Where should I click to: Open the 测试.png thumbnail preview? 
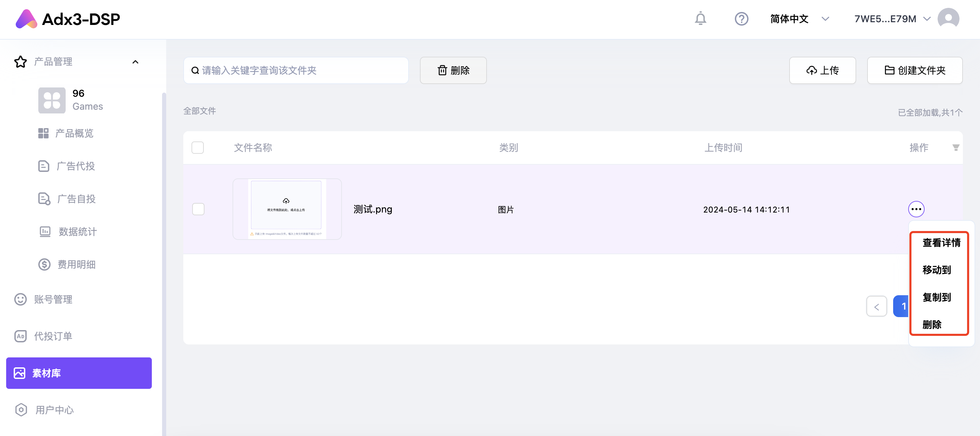pos(287,209)
